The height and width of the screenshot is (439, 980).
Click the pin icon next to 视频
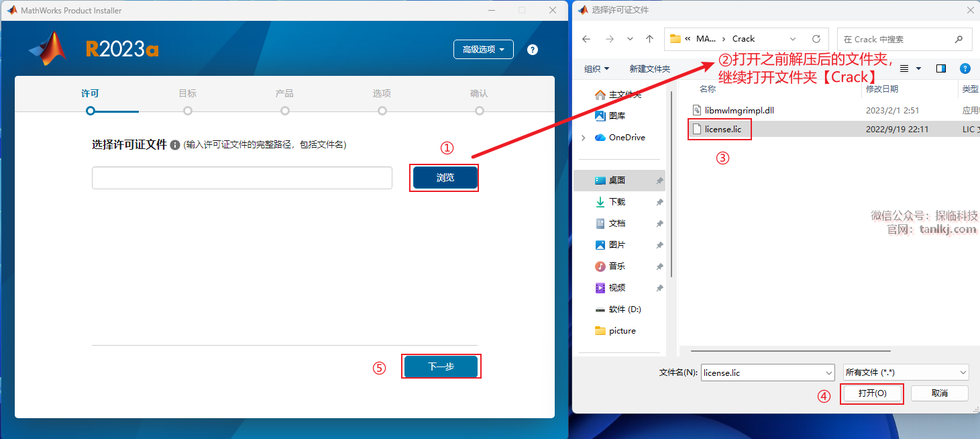click(659, 289)
